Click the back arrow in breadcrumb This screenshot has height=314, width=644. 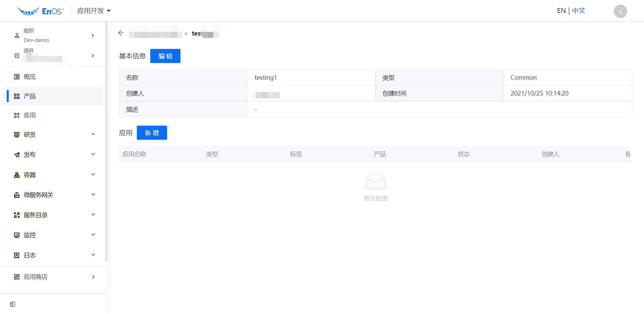(121, 33)
